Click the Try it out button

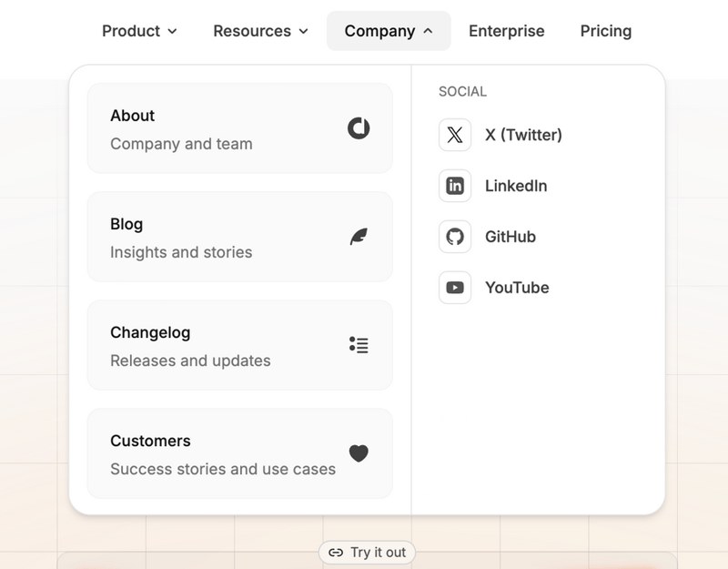pos(367,553)
